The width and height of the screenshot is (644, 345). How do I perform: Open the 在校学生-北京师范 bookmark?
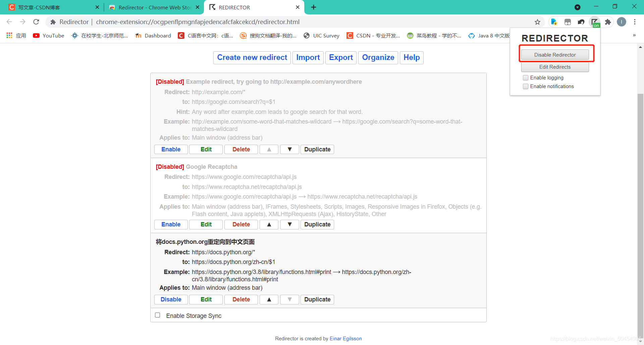click(100, 36)
